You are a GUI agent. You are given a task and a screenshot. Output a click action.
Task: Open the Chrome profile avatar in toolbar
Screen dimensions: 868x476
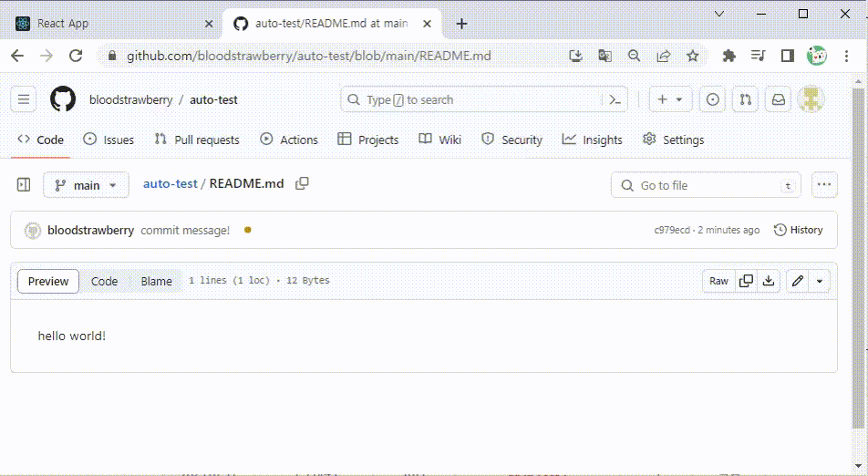pos(817,56)
